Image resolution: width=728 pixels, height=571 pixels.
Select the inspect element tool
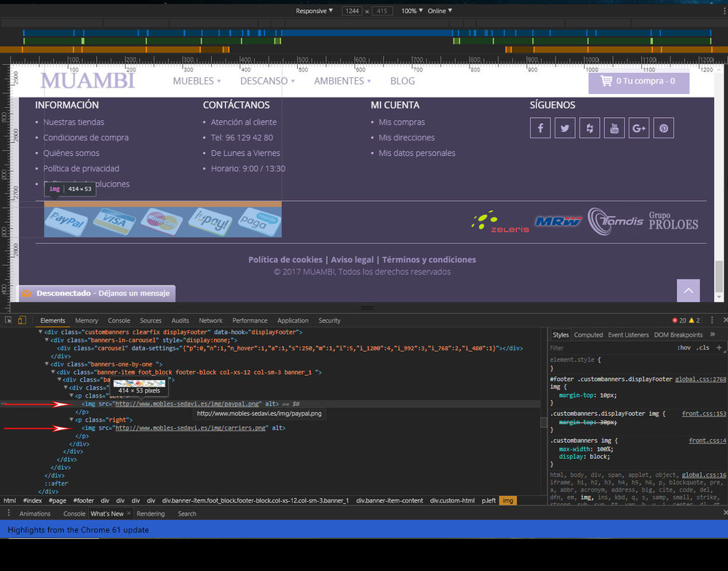(x=9, y=320)
